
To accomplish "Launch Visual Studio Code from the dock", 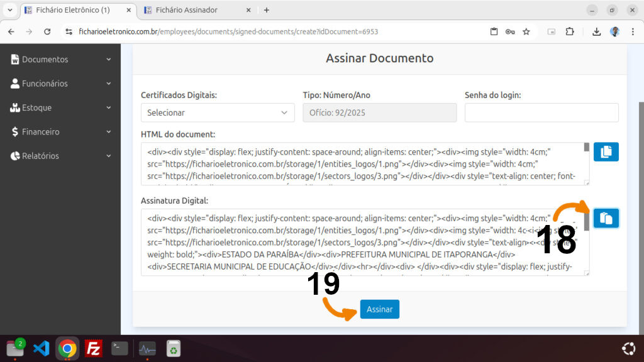I will click(x=41, y=349).
